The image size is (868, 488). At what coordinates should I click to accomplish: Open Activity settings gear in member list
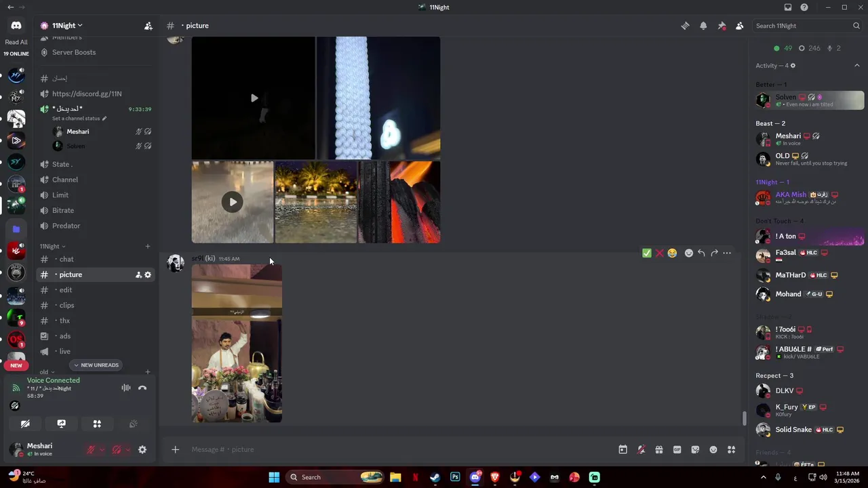pos(793,66)
